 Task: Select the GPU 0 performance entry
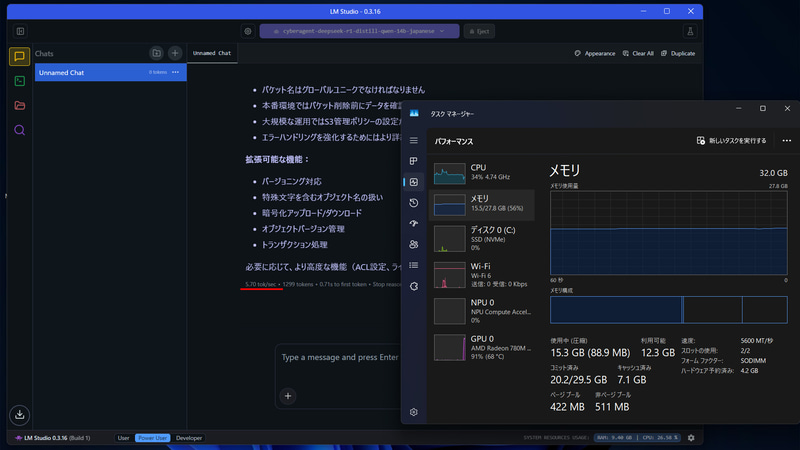coord(482,347)
